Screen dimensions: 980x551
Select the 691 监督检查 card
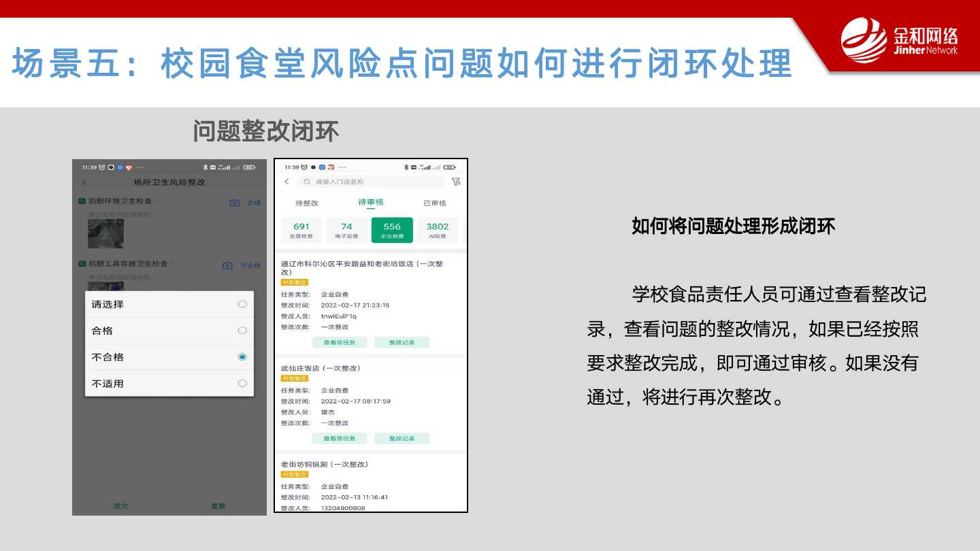coord(301,231)
